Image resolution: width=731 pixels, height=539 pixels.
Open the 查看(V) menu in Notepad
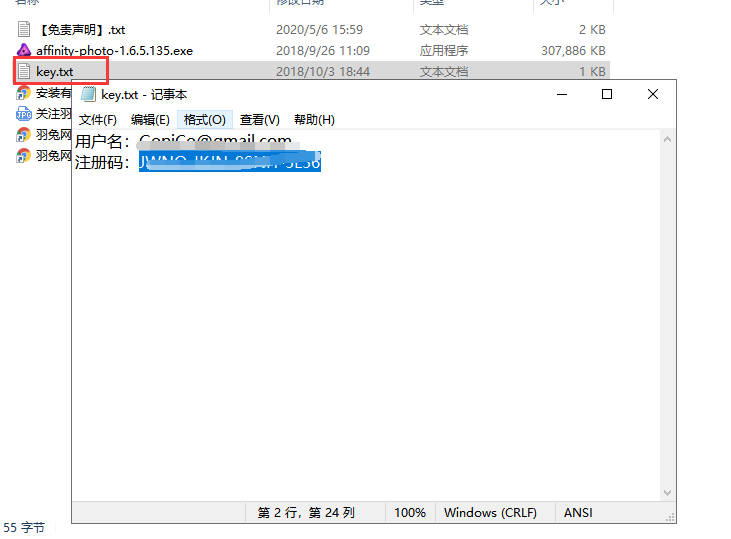coord(260,120)
